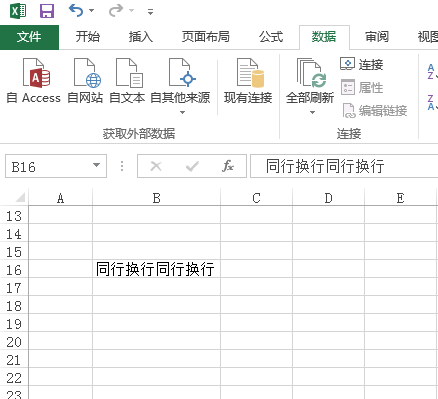
Task: Switch to the 审阅 tab
Action: point(377,37)
